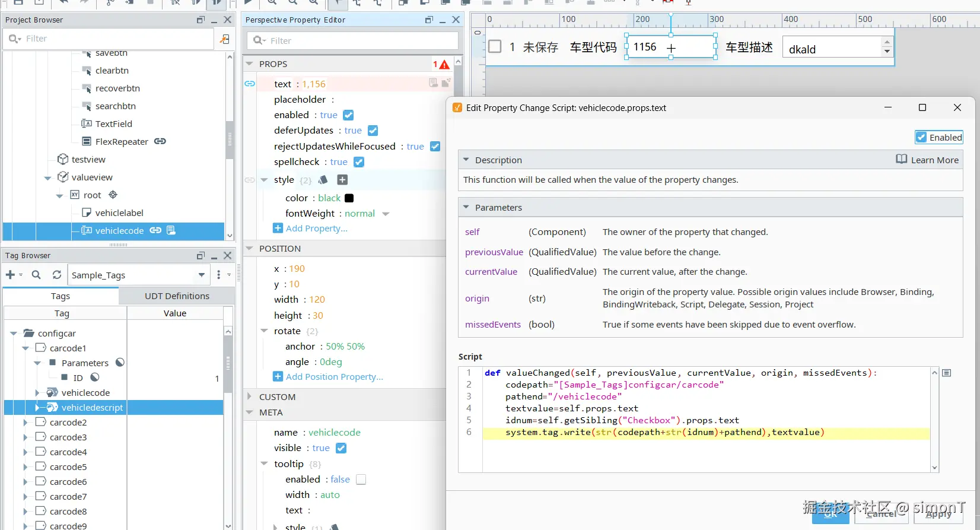Click the binding link icon beside text property
This screenshot has height=530, width=980.
(x=250, y=84)
